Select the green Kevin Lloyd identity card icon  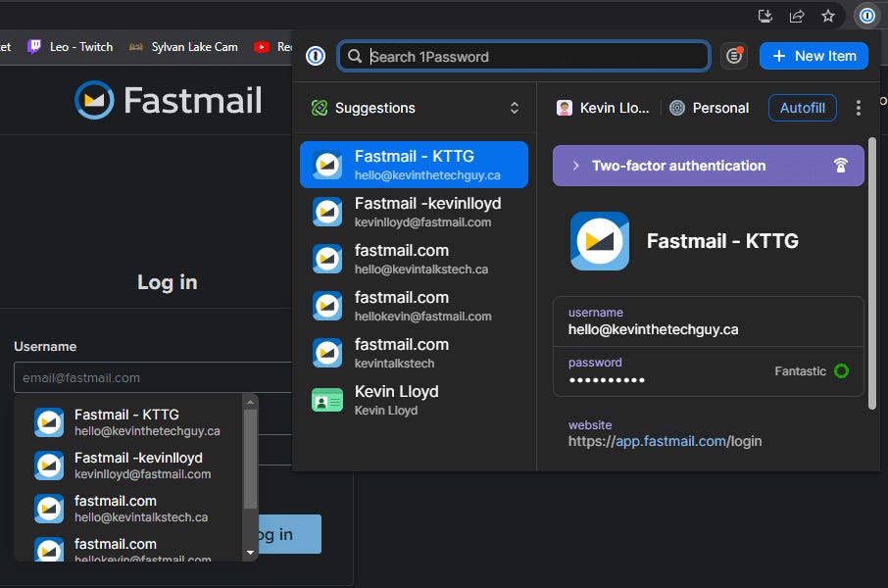pyautogui.click(x=326, y=400)
